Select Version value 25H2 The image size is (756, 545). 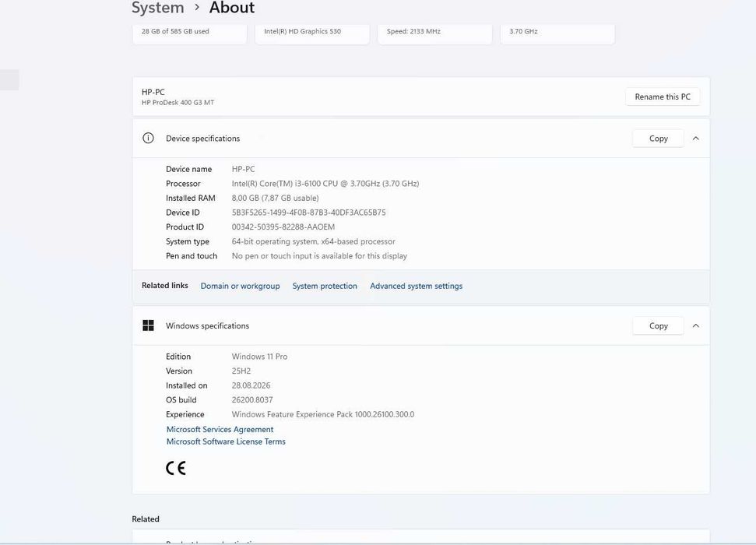[x=241, y=371]
